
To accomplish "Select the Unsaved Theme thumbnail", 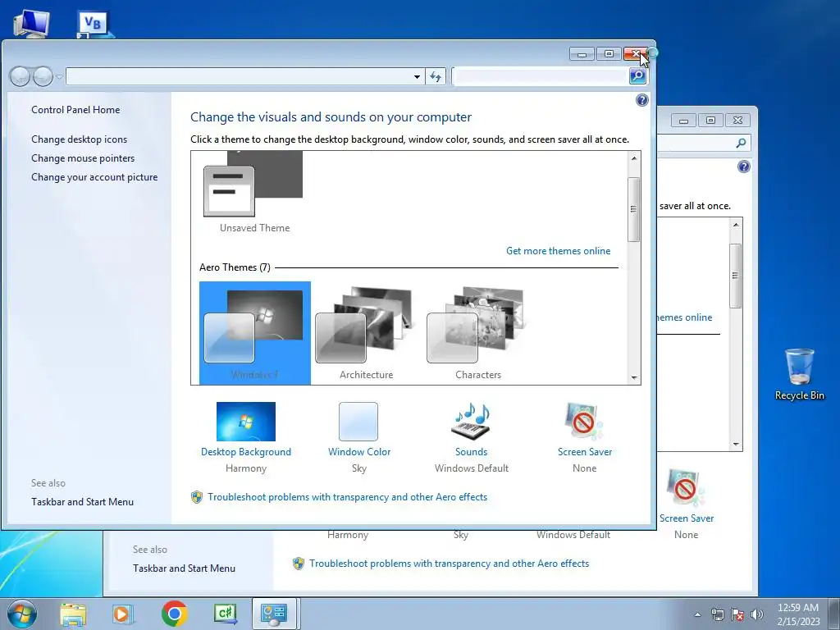I will coord(254,192).
